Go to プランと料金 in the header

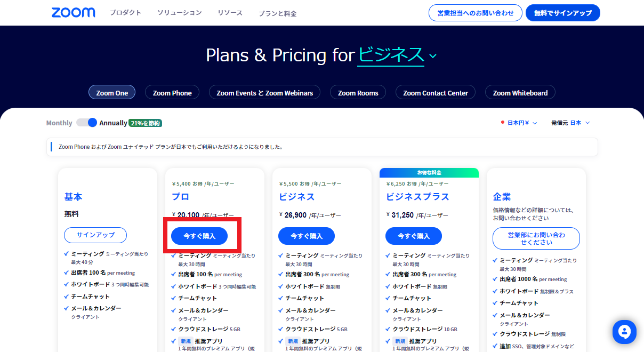277,13
